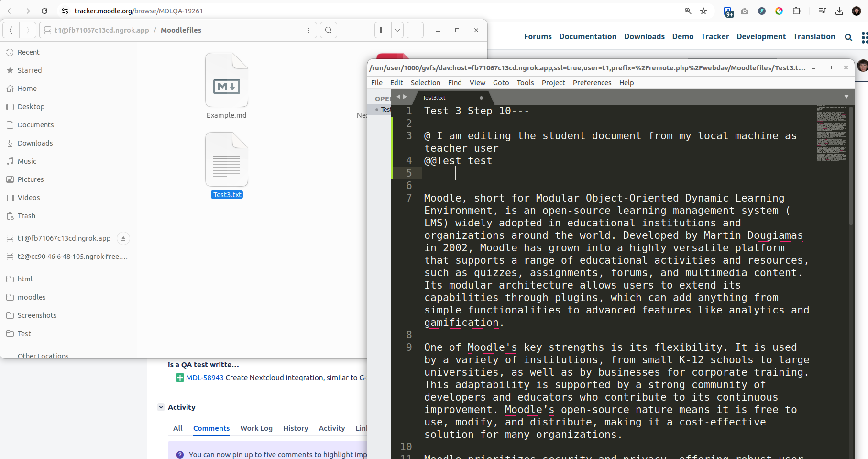The image size is (868, 459).
Task: Click the camera screenshot extension icon
Action: coord(745,11)
